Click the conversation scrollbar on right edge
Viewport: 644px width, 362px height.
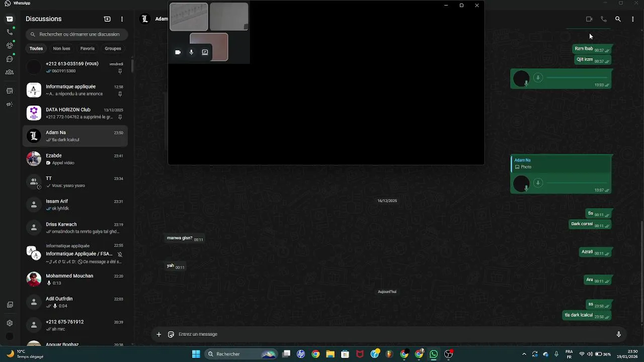(642, 271)
